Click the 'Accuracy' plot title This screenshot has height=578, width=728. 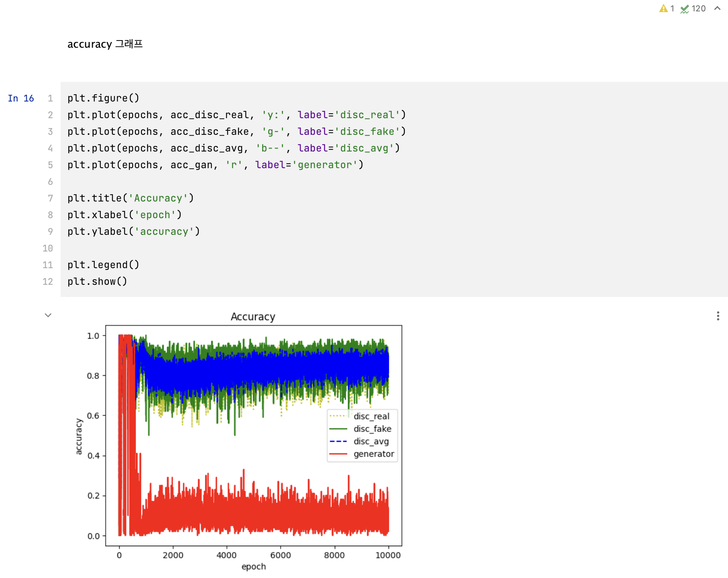coord(253,317)
